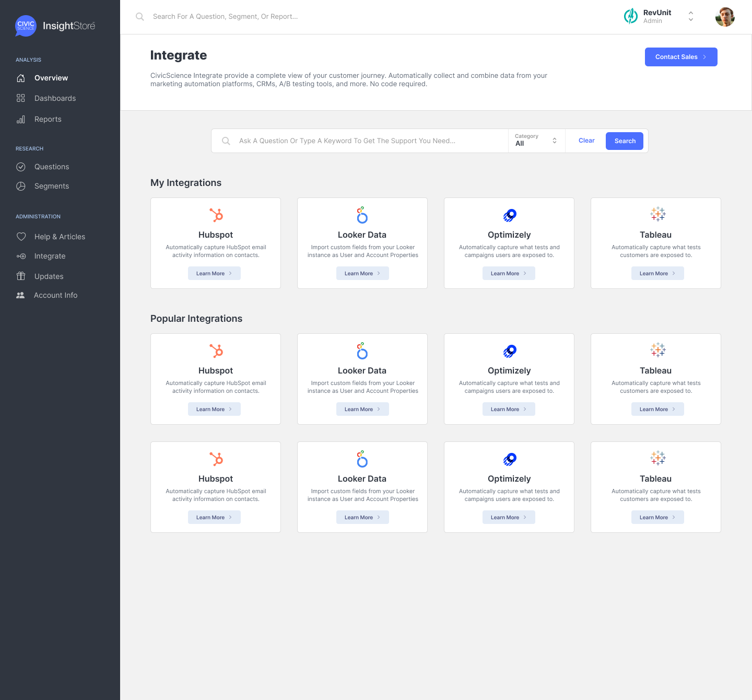Open Help & Articles menu item
This screenshot has height=700, width=752.
[x=60, y=237]
